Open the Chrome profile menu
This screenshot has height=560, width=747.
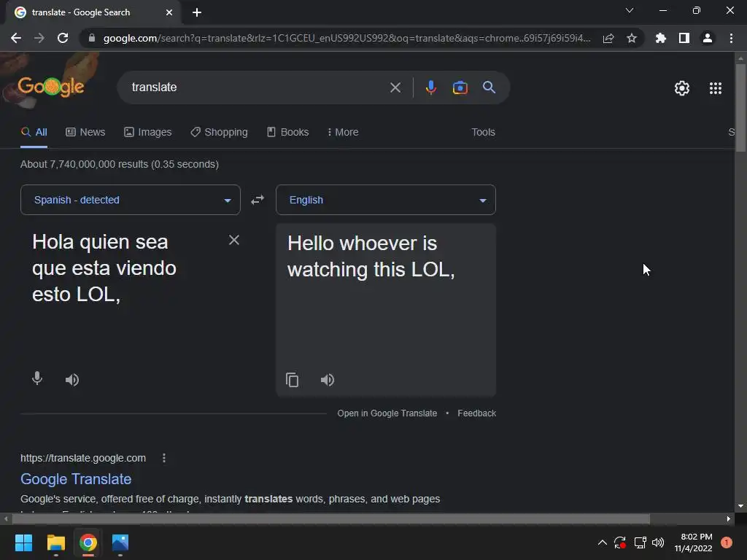(708, 38)
